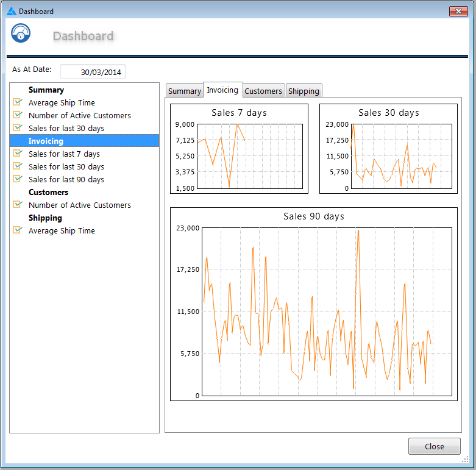476x470 pixels.
Task: Toggle Average Ship Time checkbox under Summary
Action: (17, 102)
